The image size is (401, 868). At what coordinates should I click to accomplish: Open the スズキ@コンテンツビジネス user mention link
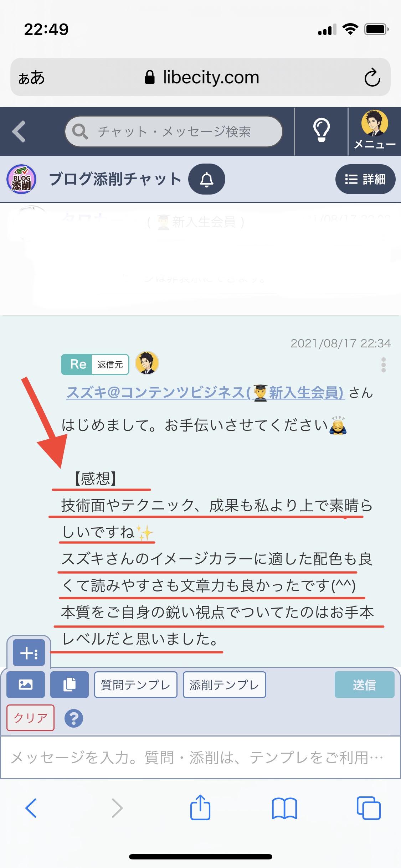(x=205, y=392)
